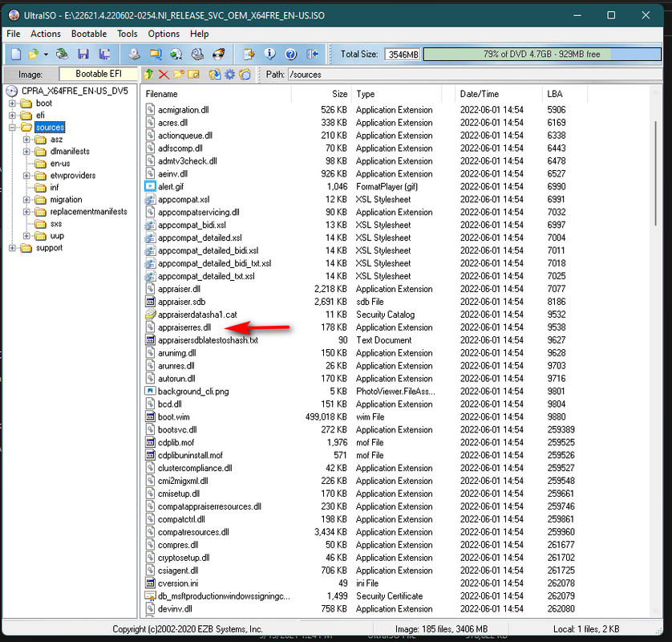Expand the support folder node
Screen dimensions: 672x642
12,248
